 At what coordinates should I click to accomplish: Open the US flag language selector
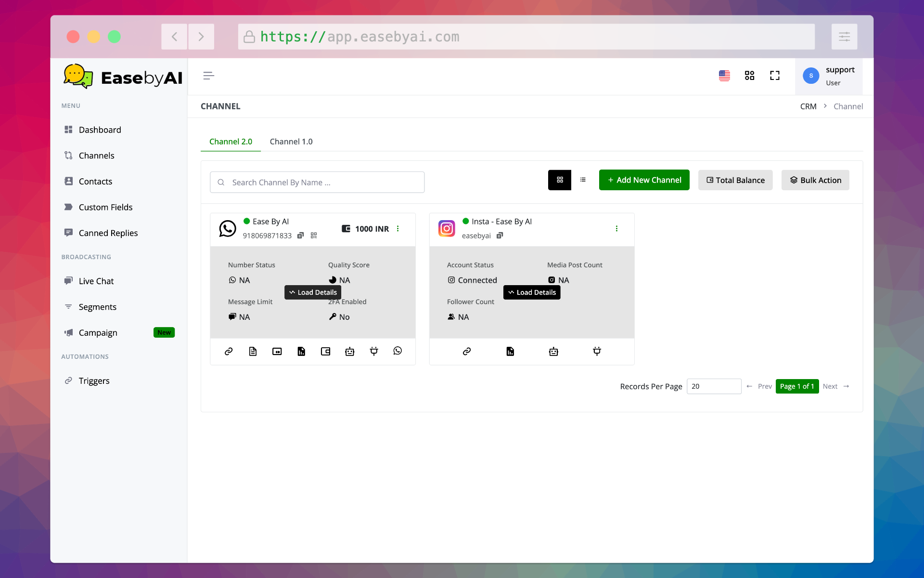(724, 76)
